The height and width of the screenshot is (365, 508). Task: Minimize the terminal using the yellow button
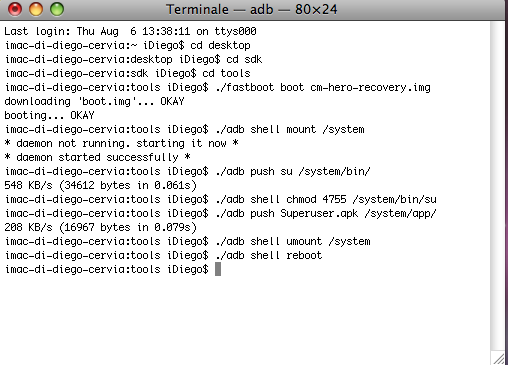tap(36, 9)
